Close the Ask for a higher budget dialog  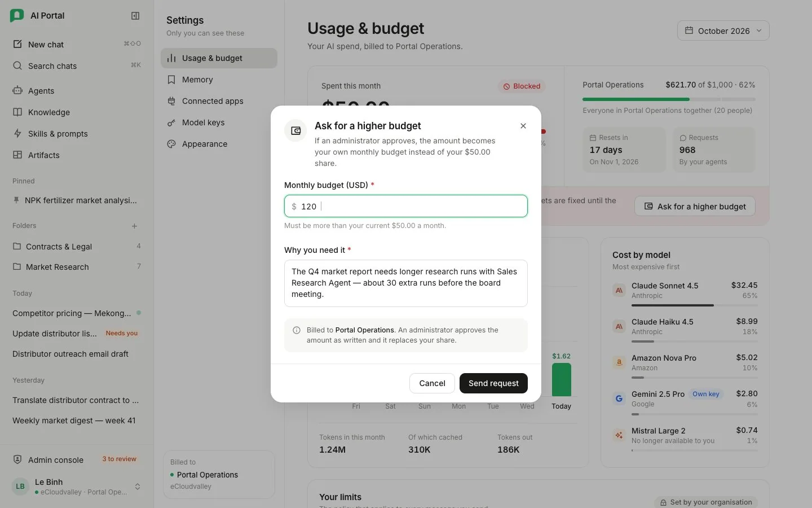point(523,126)
